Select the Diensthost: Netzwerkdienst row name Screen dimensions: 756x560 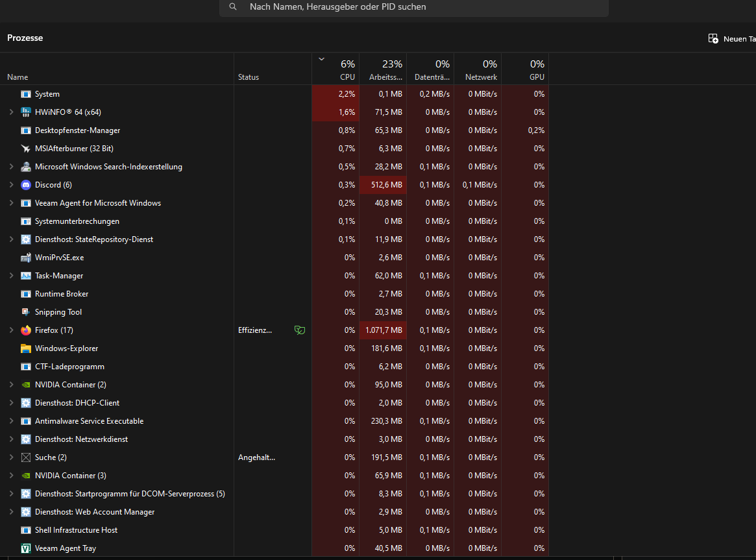[82, 439]
